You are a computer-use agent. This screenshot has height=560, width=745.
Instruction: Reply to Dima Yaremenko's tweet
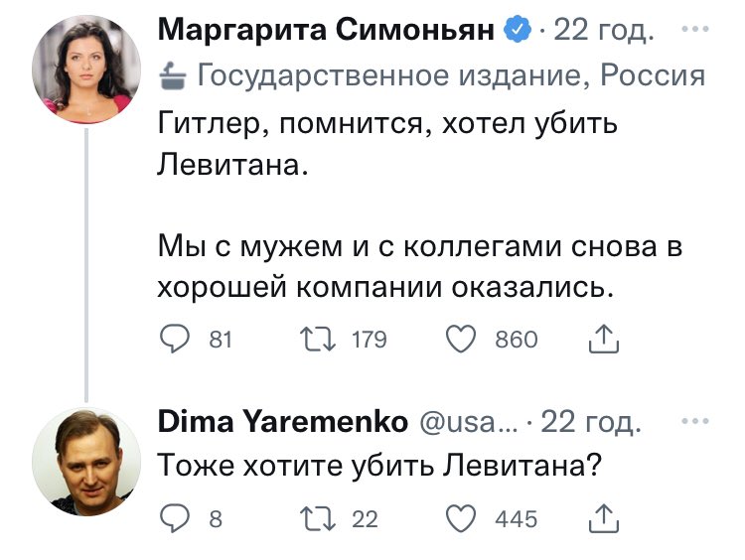tap(175, 518)
